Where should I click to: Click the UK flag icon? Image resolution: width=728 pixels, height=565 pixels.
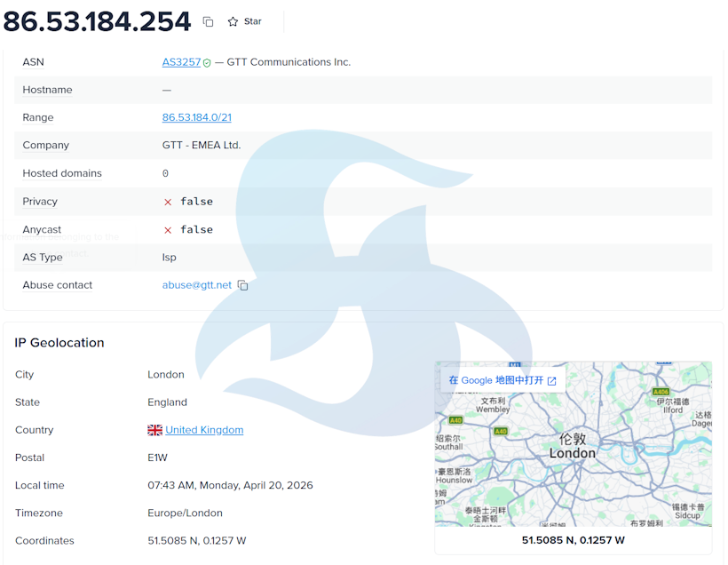(x=154, y=430)
